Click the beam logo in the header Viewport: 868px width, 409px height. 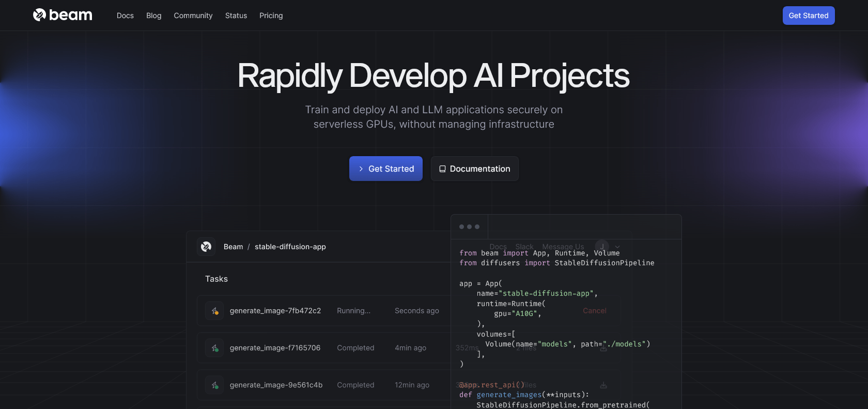click(x=63, y=15)
